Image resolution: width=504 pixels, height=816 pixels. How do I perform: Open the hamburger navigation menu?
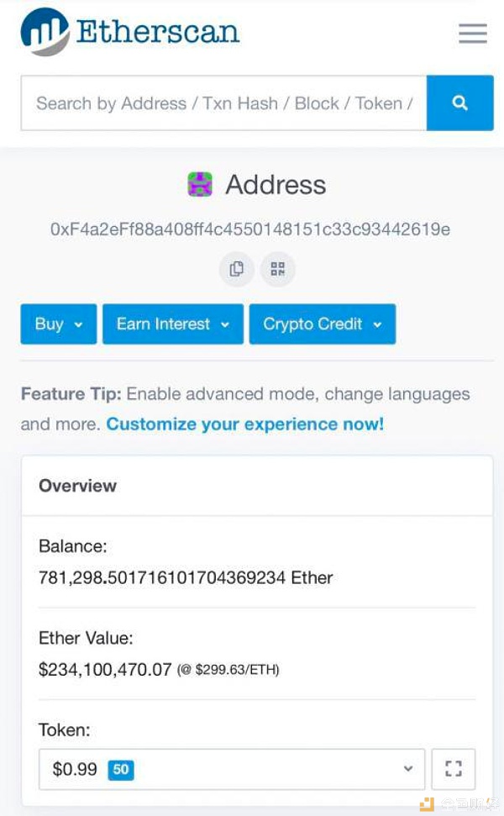(472, 34)
